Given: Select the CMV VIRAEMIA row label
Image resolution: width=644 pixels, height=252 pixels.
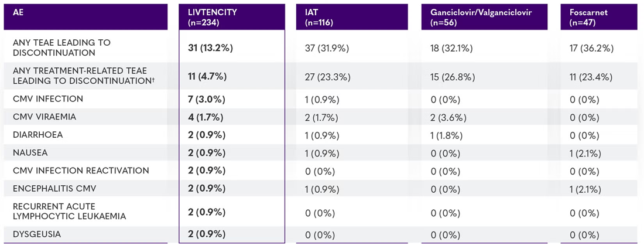Looking at the screenshot, I should (44, 117).
